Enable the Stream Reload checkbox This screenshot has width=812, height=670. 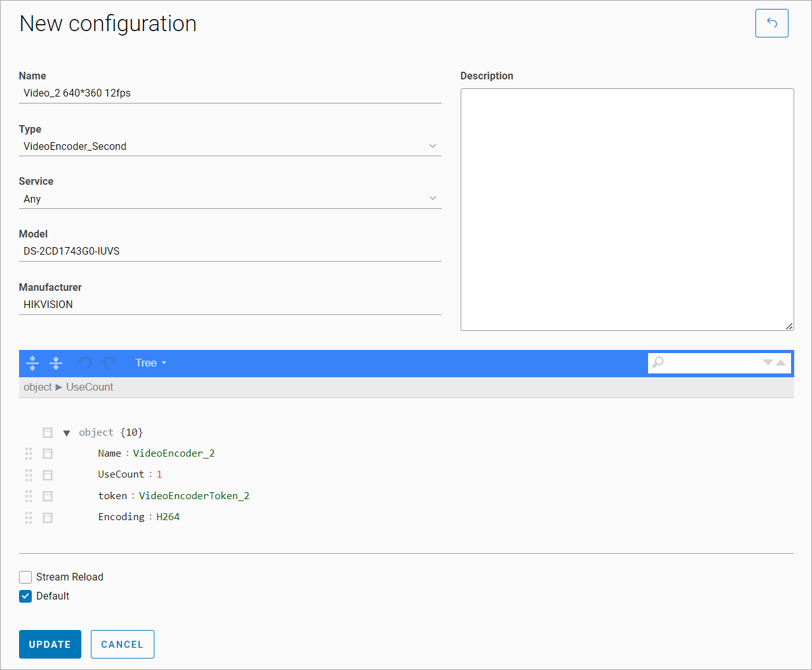pyautogui.click(x=25, y=577)
